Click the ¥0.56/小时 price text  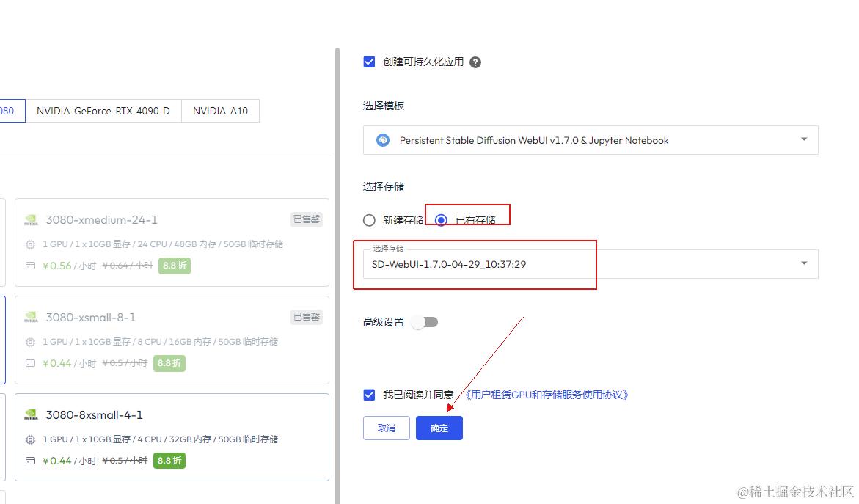coord(69,266)
